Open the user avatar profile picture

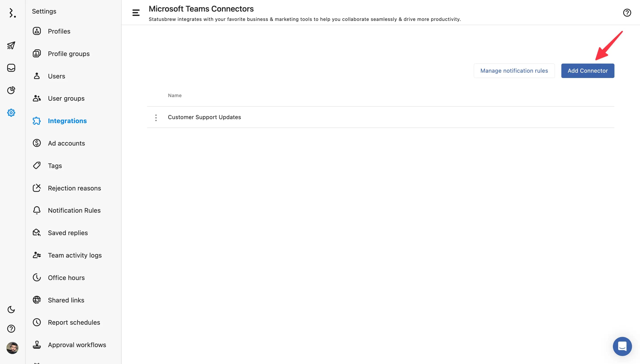coord(12,348)
